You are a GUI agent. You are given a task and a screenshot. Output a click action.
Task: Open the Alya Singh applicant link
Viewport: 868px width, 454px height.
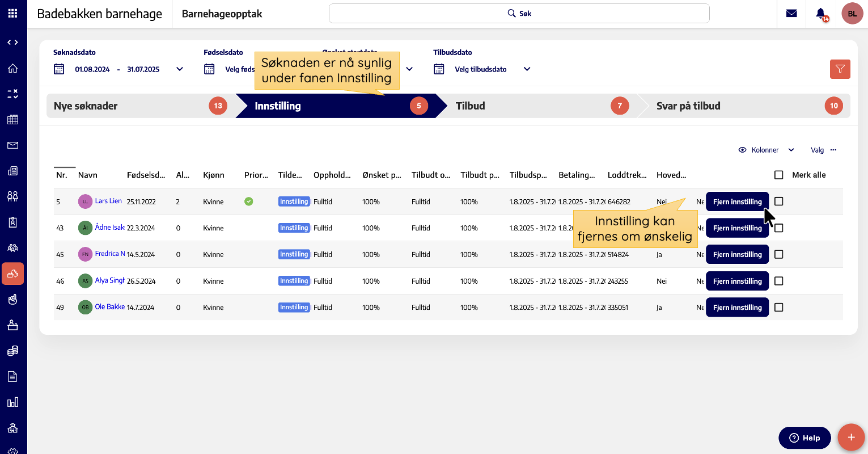[109, 281]
